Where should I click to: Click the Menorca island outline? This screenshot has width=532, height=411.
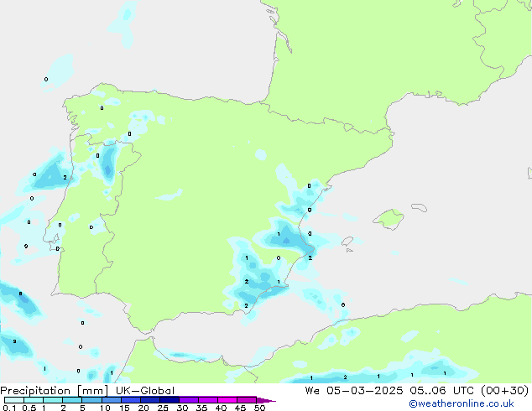(420, 207)
